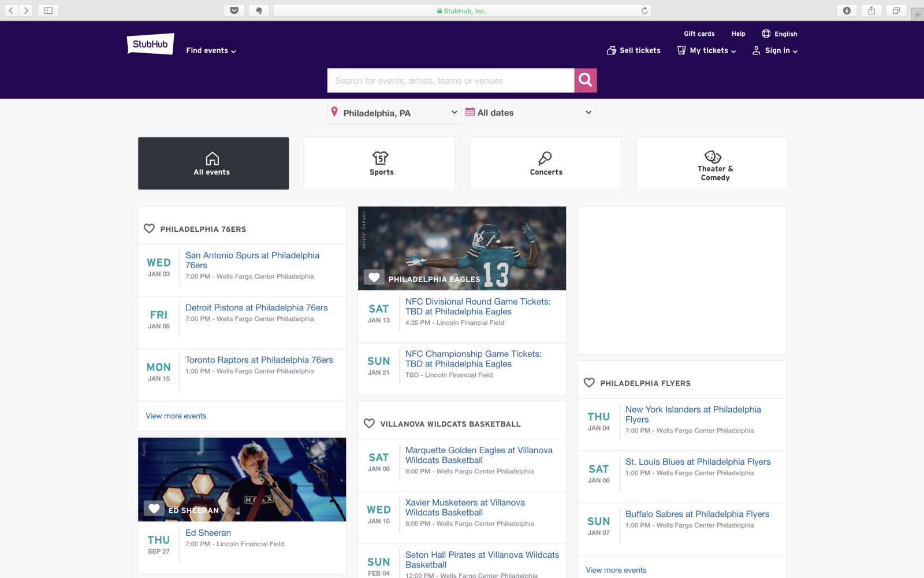Go forward with the Safari forward arrow
924x578 pixels.
coord(26,10)
